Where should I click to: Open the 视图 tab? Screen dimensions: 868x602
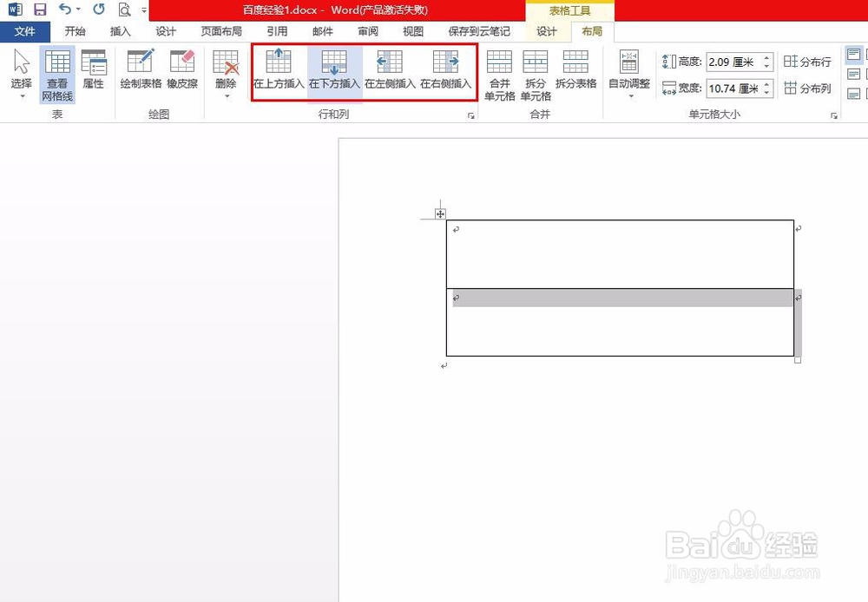click(x=413, y=31)
